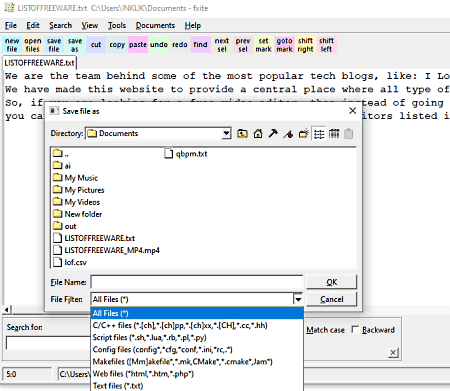Open the Tools menu
Screen dimensions: 450x391
(x=117, y=25)
